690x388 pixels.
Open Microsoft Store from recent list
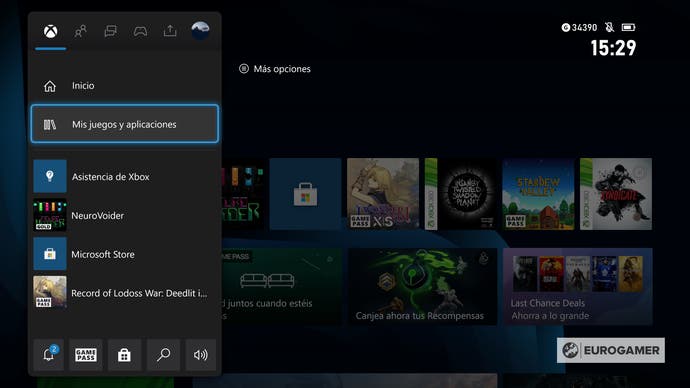pyautogui.click(x=125, y=254)
